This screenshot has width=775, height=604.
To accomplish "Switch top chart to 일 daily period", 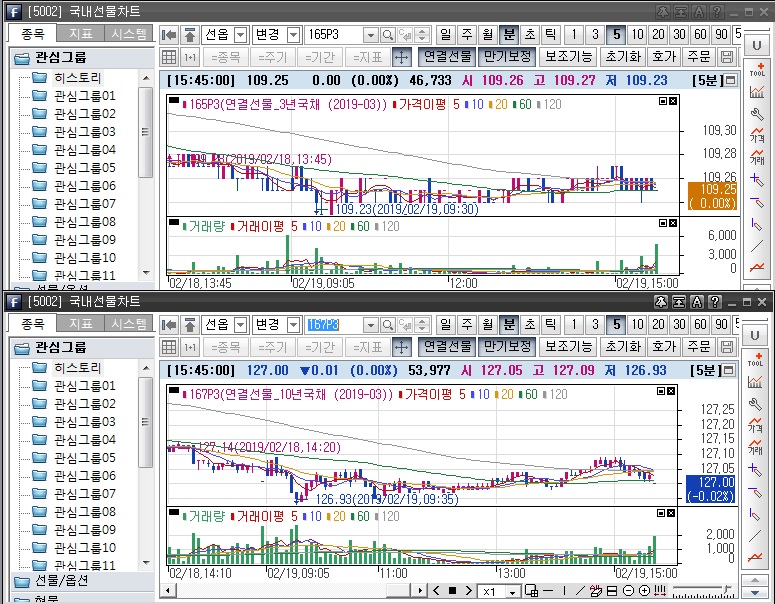I will tap(446, 35).
